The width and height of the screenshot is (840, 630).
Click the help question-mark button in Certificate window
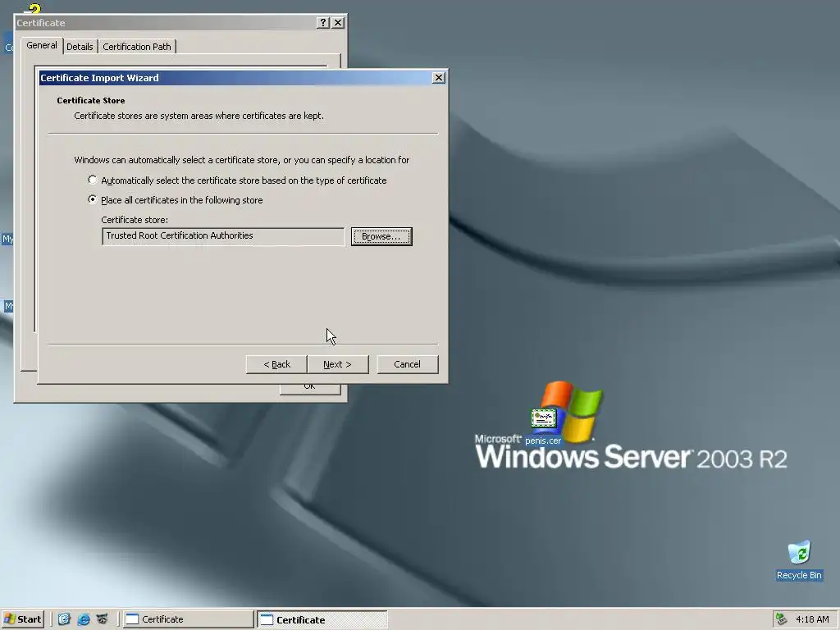click(323, 22)
